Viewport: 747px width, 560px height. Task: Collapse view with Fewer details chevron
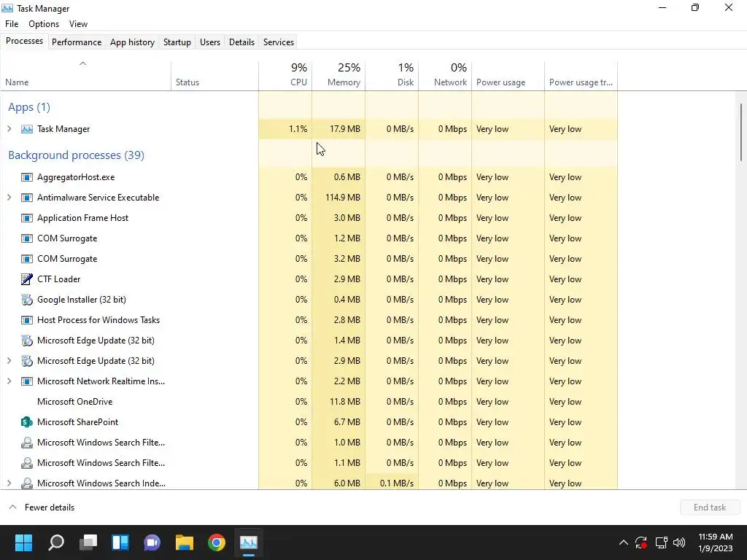point(13,507)
